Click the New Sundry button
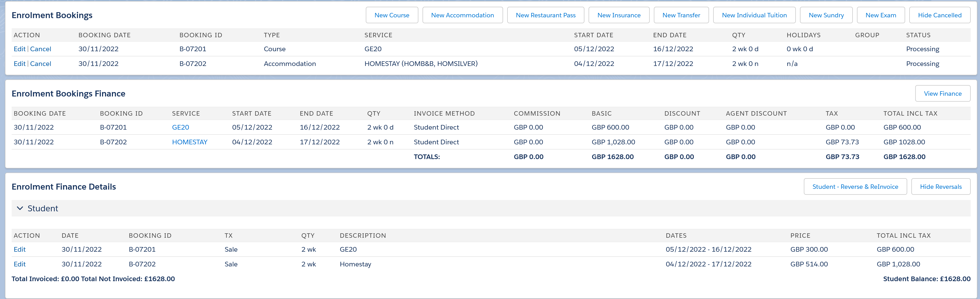Image resolution: width=980 pixels, height=299 pixels. point(826,15)
